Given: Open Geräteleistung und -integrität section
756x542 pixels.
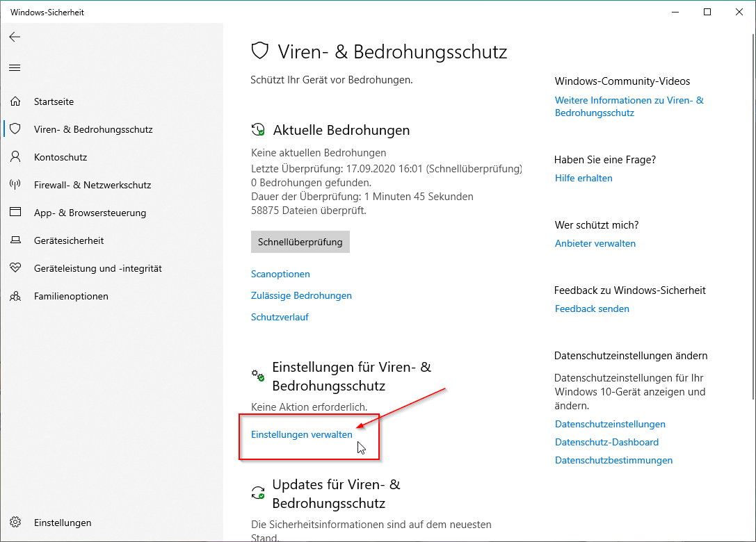Looking at the screenshot, I should (x=98, y=268).
